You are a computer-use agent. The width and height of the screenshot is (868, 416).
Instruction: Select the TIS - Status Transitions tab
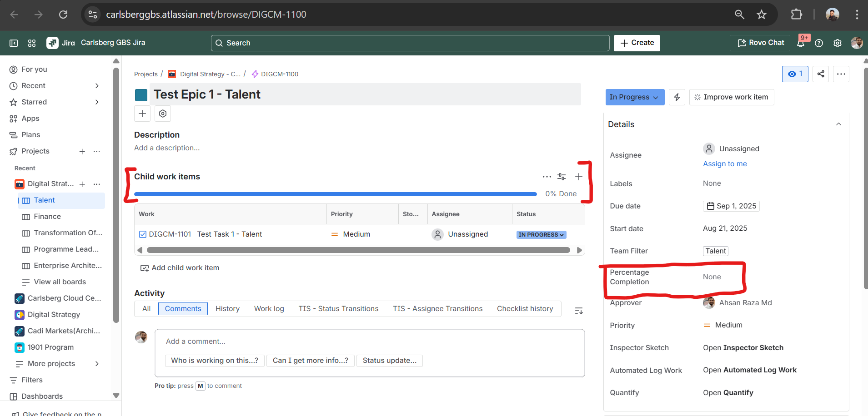(338, 309)
